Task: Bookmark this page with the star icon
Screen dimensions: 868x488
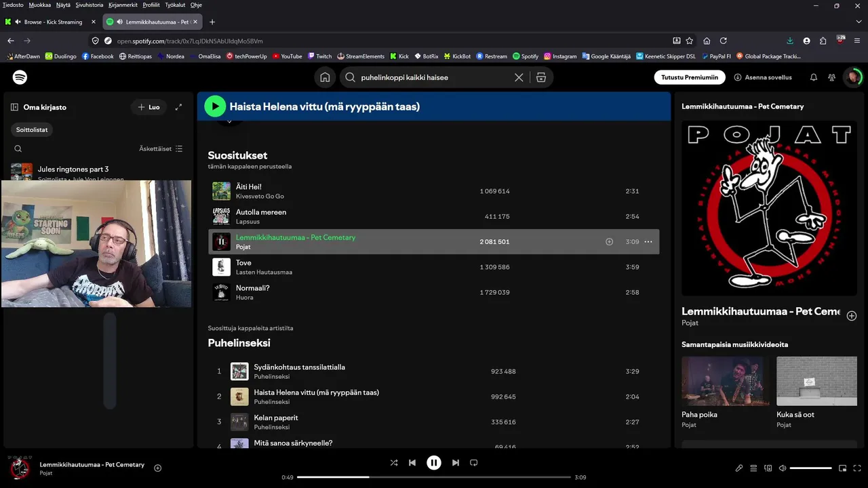Action: (x=690, y=41)
